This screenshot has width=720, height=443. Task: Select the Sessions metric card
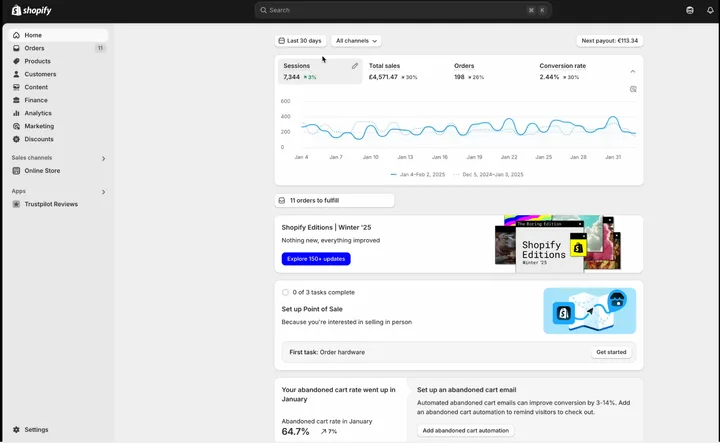(x=320, y=71)
